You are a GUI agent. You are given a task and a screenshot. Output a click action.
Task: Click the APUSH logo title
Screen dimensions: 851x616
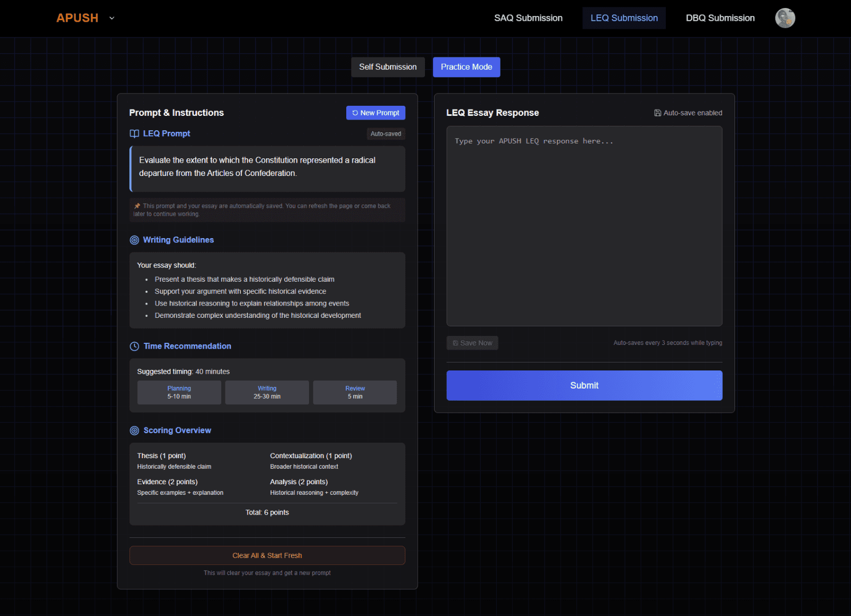[x=78, y=18]
